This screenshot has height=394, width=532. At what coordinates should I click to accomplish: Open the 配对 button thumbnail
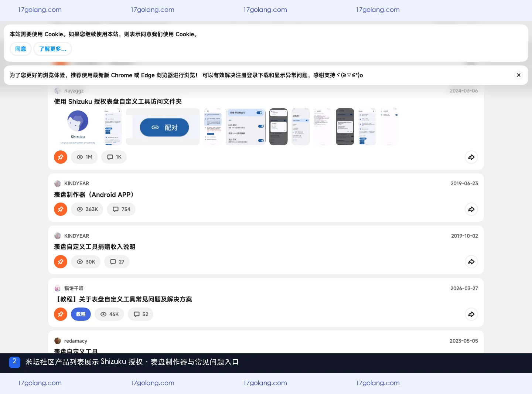click(163, 127)
